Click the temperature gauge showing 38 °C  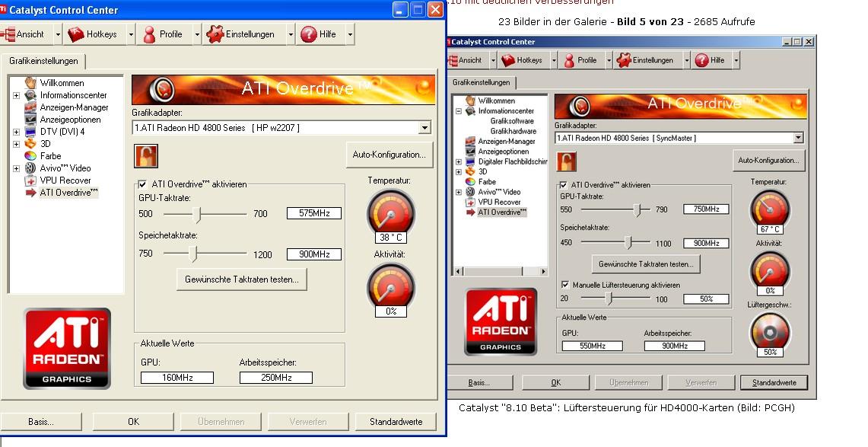(x=391, y=215)
